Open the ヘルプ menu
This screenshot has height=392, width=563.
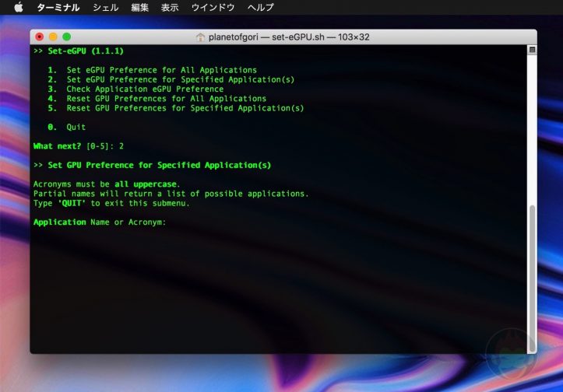[260, 7]
